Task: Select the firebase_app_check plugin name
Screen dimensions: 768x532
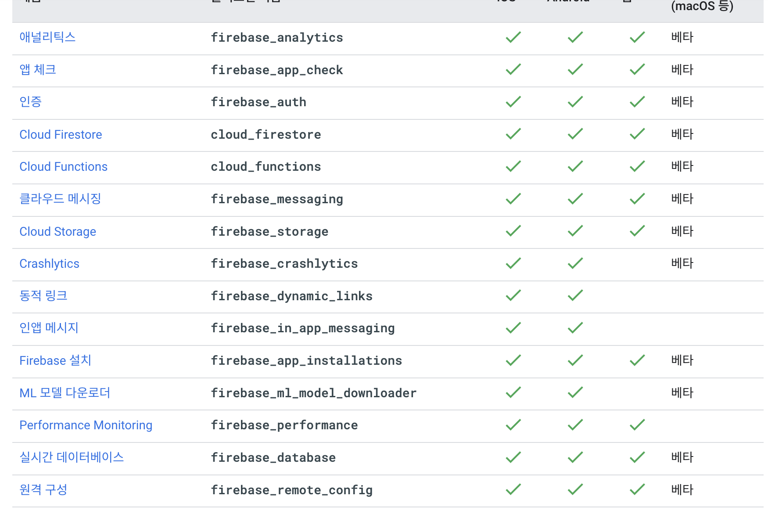Action: [x=277, y=70]
